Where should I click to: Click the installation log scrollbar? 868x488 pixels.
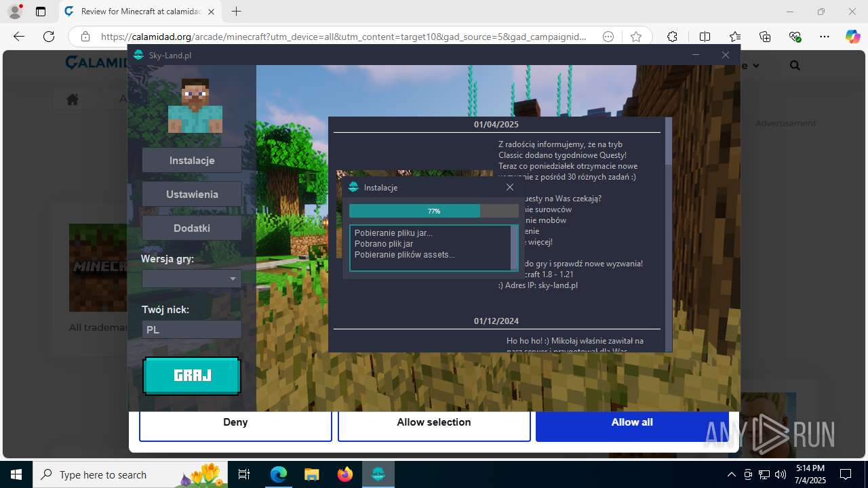coord(514,247)
